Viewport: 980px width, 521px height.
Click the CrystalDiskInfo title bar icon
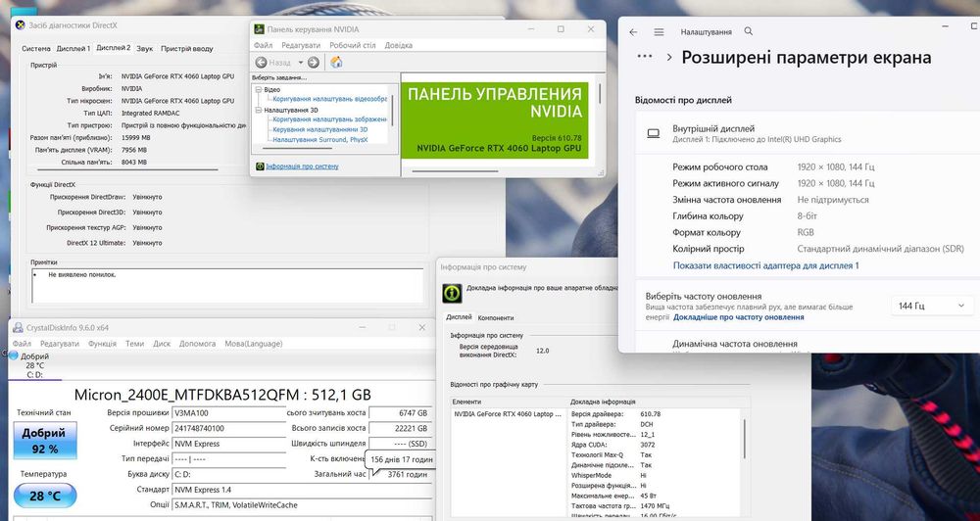[18, 327]
